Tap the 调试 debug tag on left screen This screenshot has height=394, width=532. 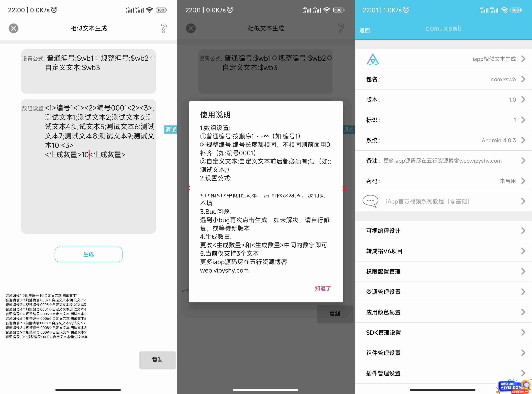pyautogui.click(x=171, y=130)
